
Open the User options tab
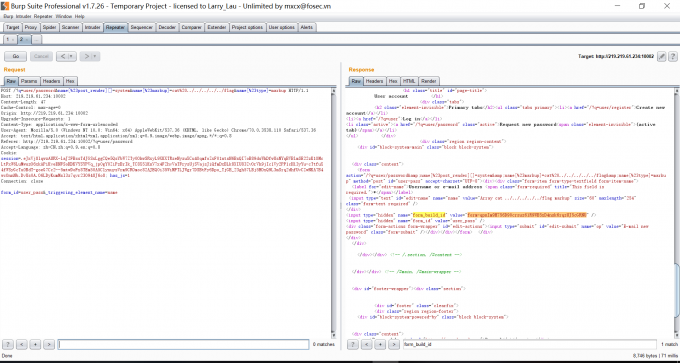click(281, 27)
